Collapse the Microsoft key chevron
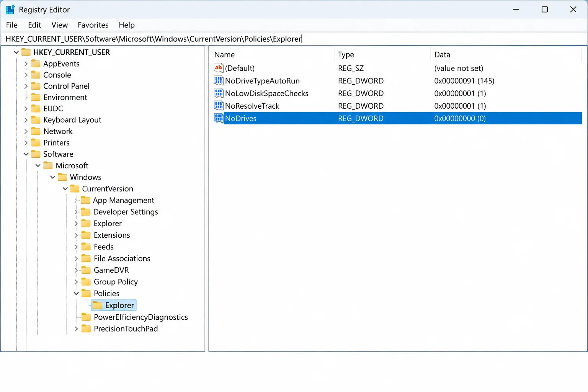 tap(38, 166)
